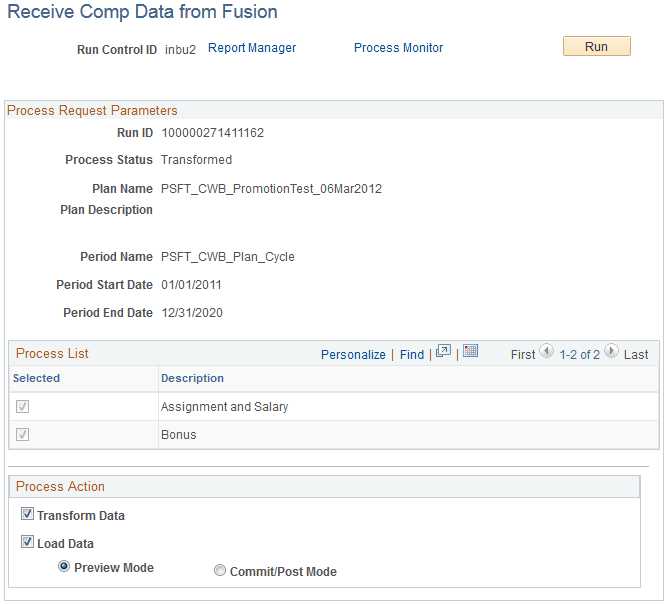This screenshot has width=667, height=604.
Task: Open the Process Monitor link
Action: click(x=398, y=48)
